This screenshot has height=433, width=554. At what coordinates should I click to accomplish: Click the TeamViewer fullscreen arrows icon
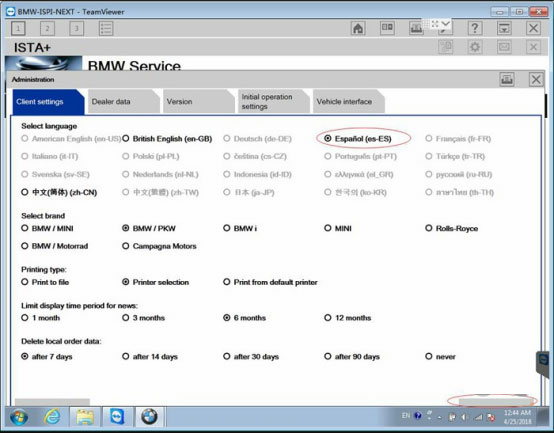pos(435,24)
